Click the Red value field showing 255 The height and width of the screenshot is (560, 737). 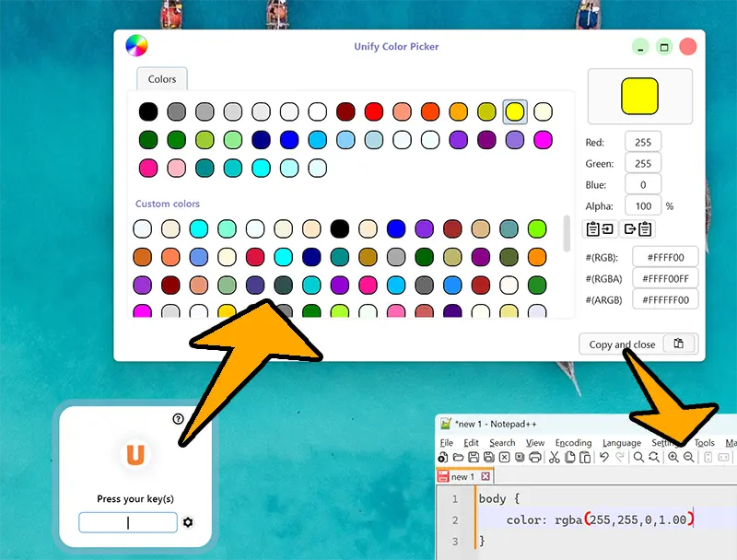point(643,142)
